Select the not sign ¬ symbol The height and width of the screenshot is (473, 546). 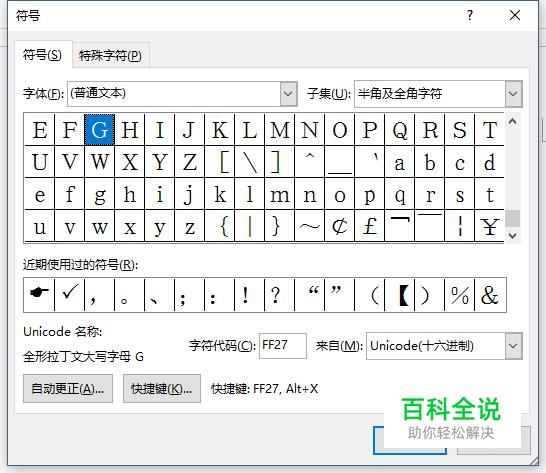coord(399,226)
